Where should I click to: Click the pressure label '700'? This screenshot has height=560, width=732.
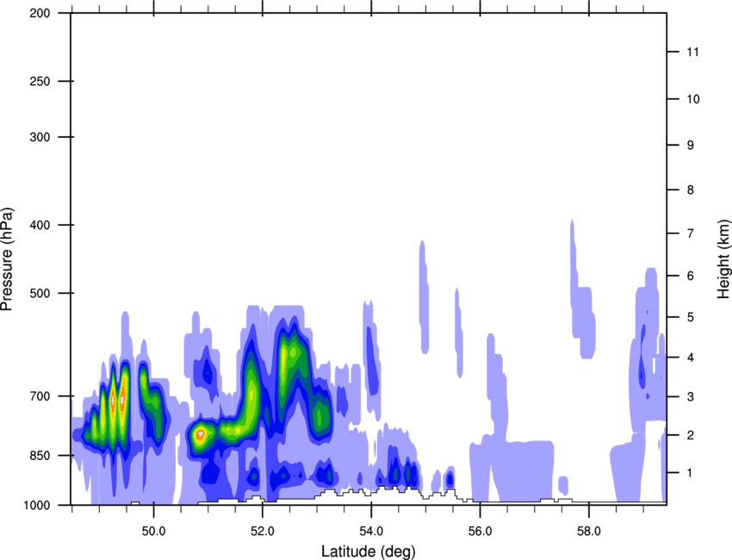click(x=40, y=396)
